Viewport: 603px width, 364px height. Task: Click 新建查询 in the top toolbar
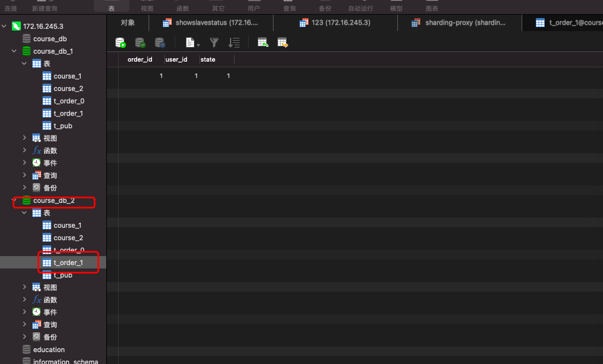tap(45, 8)
